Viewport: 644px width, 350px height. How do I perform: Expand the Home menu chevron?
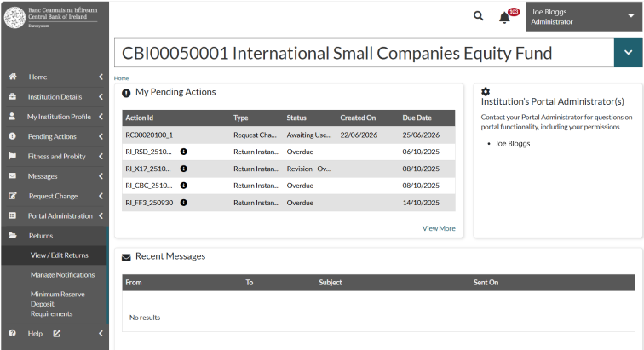click(101, 77)
